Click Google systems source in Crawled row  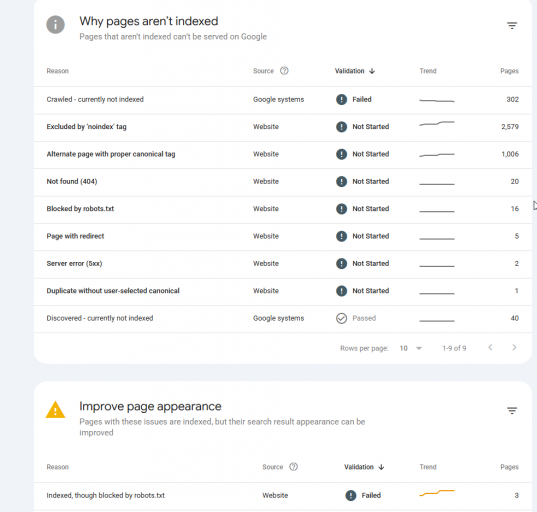click(x=278, y=99)
